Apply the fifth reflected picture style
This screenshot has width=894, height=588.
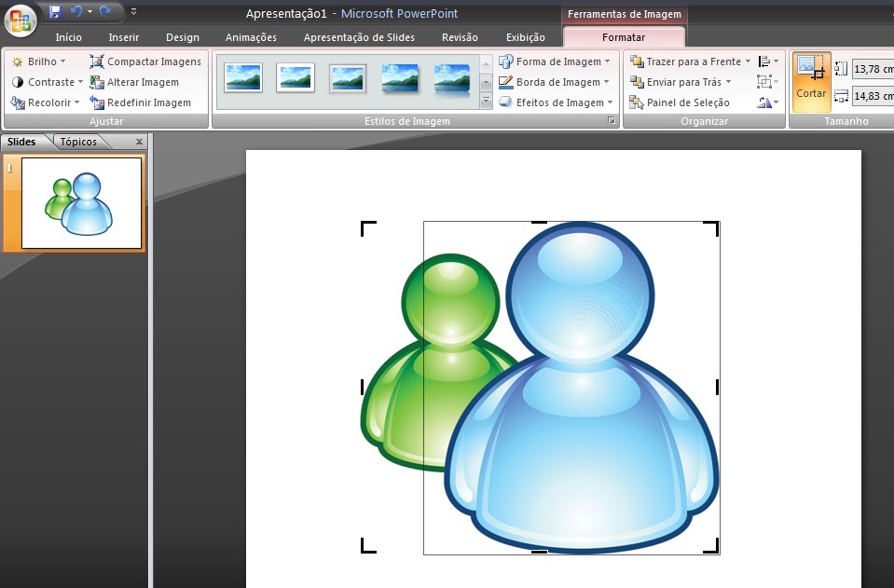click(x=452, y=78)
